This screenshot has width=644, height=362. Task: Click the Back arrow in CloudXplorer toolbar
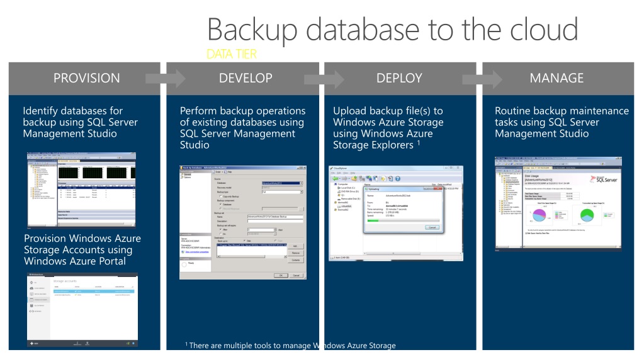[x=335, y=179]
